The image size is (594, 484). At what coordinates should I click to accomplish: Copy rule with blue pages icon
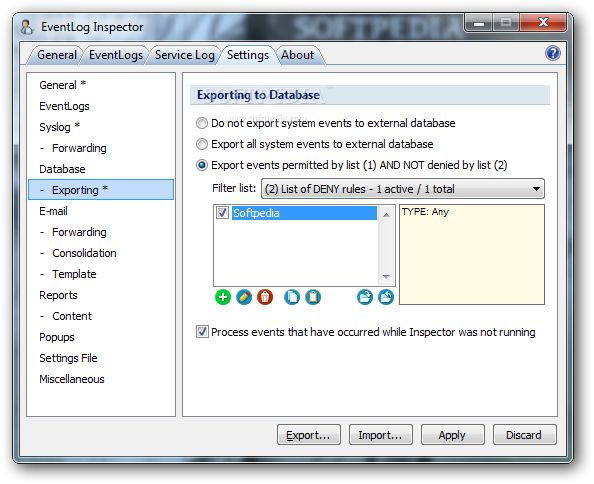[292, 297]
